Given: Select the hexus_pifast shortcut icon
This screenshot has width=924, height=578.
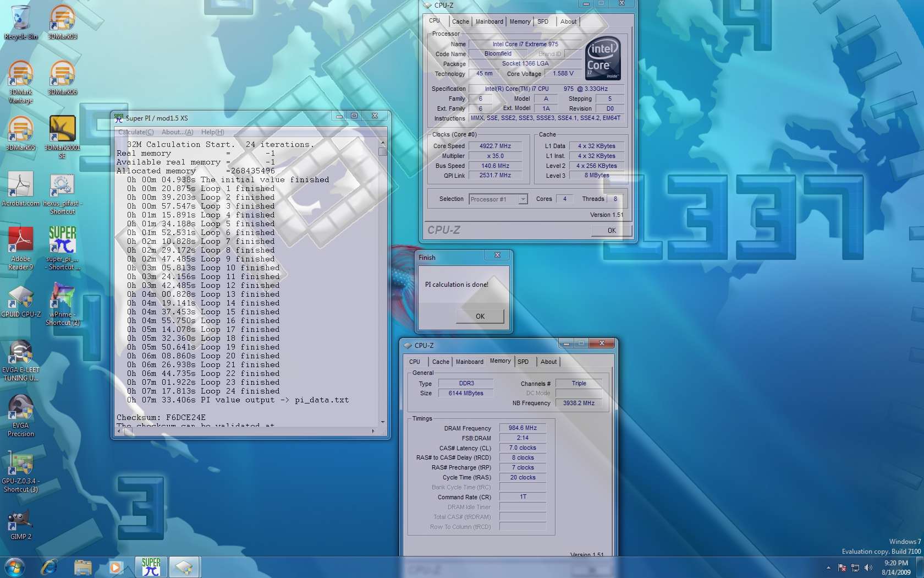Looking at the screenshot, I should (x=62, y=193).
